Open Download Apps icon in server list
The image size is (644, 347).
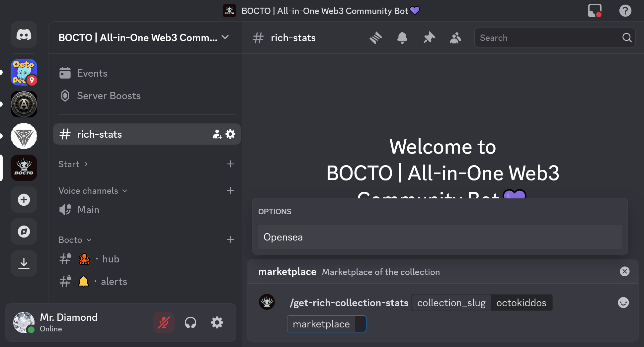pyautogui.click(x=24, y=263)
